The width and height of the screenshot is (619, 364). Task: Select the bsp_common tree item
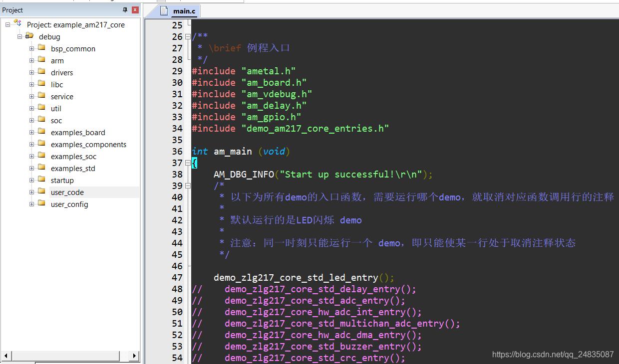click(73, 49)
